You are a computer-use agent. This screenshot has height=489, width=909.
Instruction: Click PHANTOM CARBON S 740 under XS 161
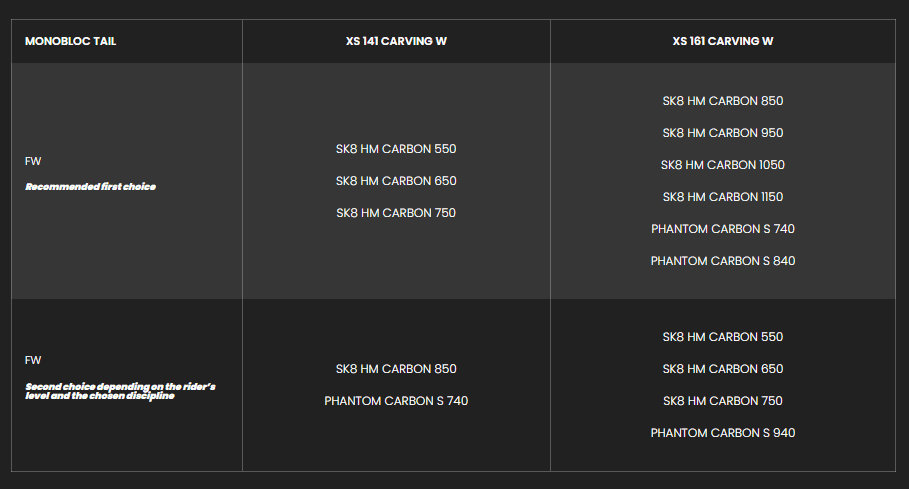(x=722, y=229)
